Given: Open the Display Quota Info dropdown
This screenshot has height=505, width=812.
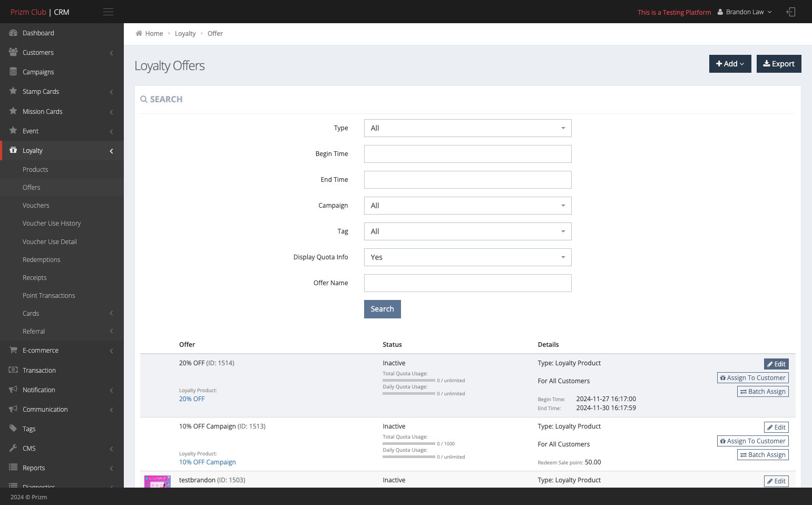Looking at the screenshot, I should click(x=468, y=257).
